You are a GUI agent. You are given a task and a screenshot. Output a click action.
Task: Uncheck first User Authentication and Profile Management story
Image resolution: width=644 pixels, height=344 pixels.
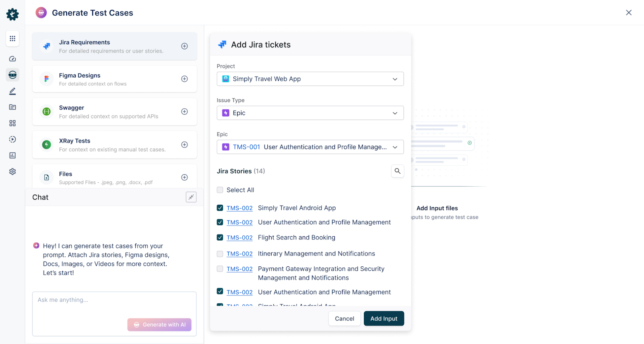pyautogui.click(x=220, y=222)
